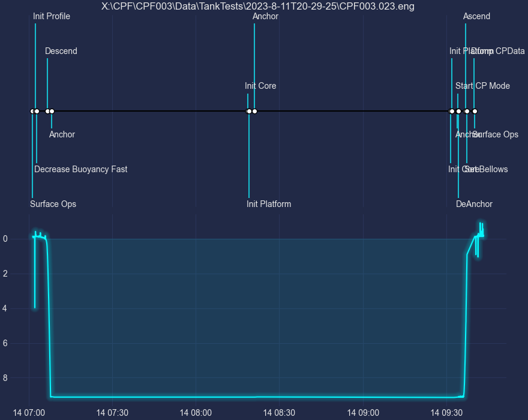Click the 14 08:30 x-axis tick label
This screenshot has width=528, height=420.
(x=279, y=413)
